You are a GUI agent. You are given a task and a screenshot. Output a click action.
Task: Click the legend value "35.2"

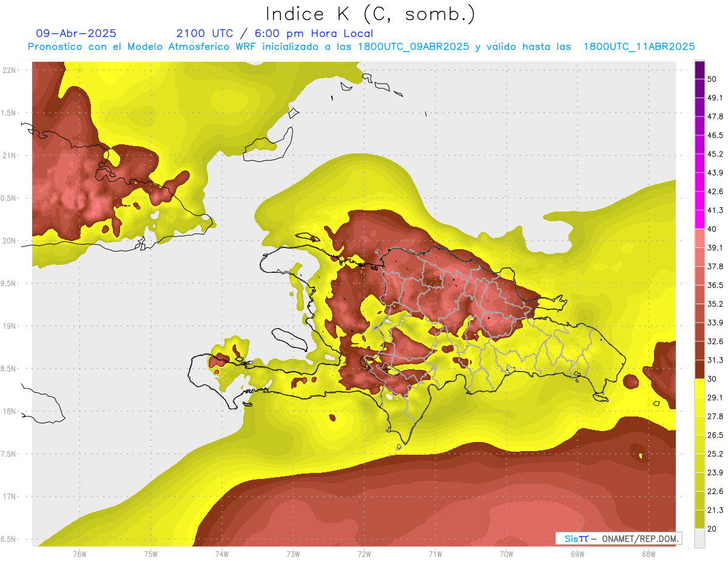pyautogui.click(x=715, y=304)
